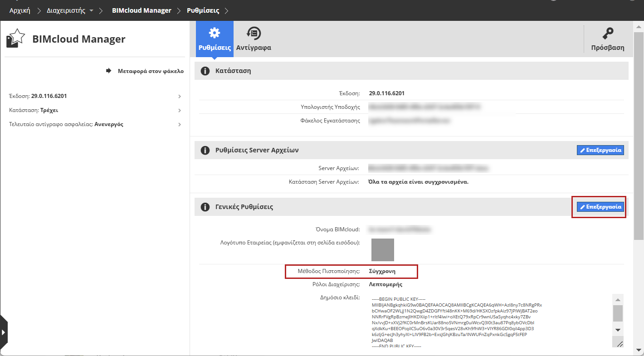The height and width of the screenshot is (356, 644).
Task: Click the Σύγχρονη authentication value
Action: click(382, 271)
